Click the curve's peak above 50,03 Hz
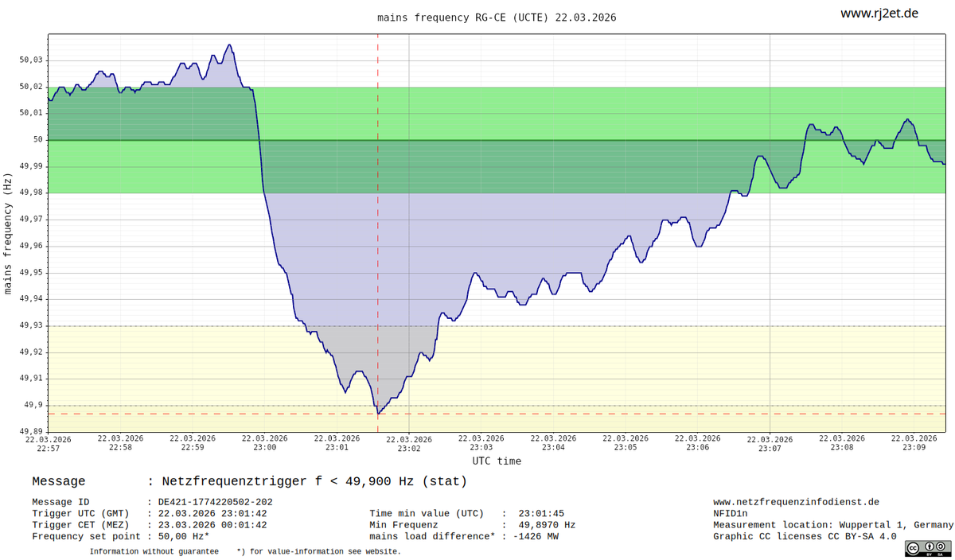 coord(229,45)
